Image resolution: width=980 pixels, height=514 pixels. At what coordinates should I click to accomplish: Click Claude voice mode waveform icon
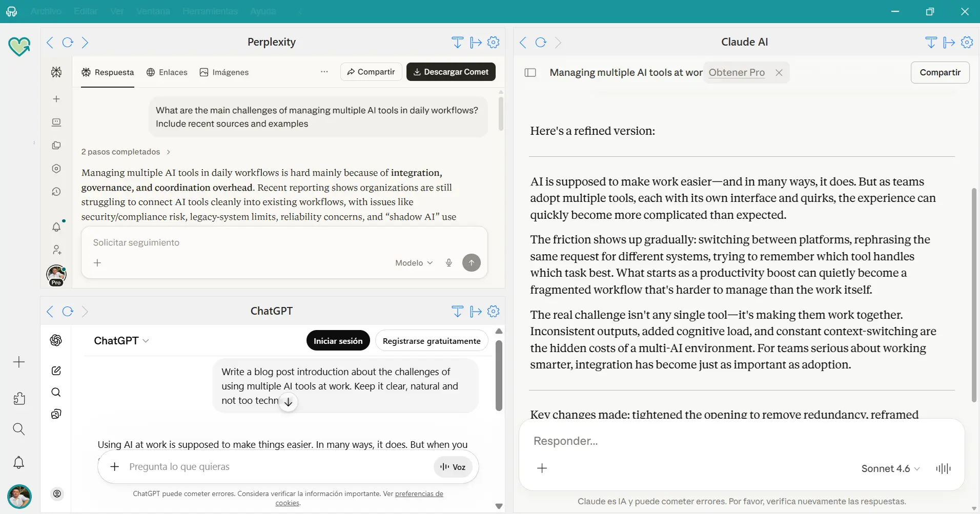click(943, 468)
